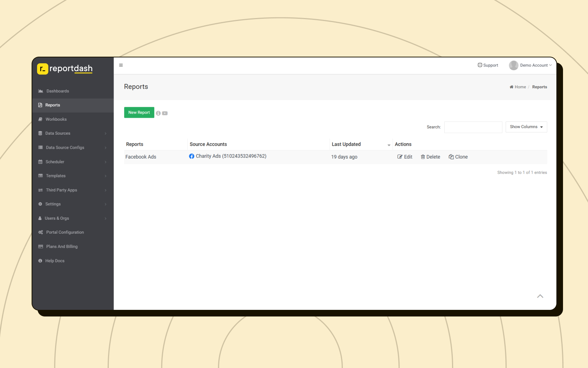This screenshot has height=368, width=588.
Task: Create a New Report
Action: click(139, 113)
